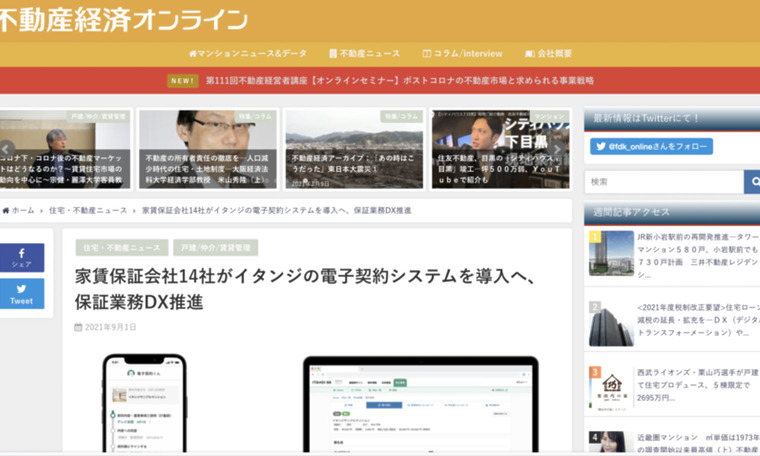
Task: Open the 第111回不動産経営者講座 seminar announcement
Action: click(398, 81)
